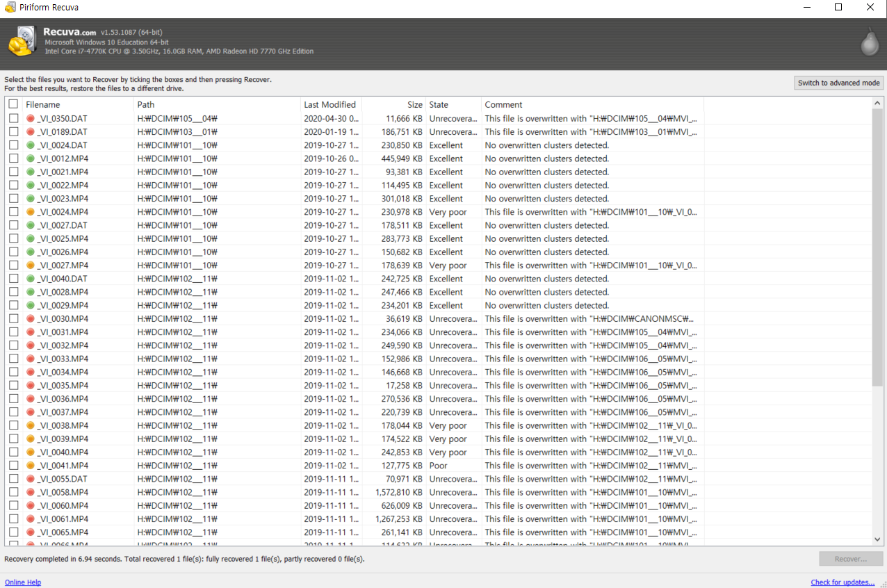Click the green status dot beside _VI_0021.MP4
Screen dimensions: 887x588
coord(31,172)
